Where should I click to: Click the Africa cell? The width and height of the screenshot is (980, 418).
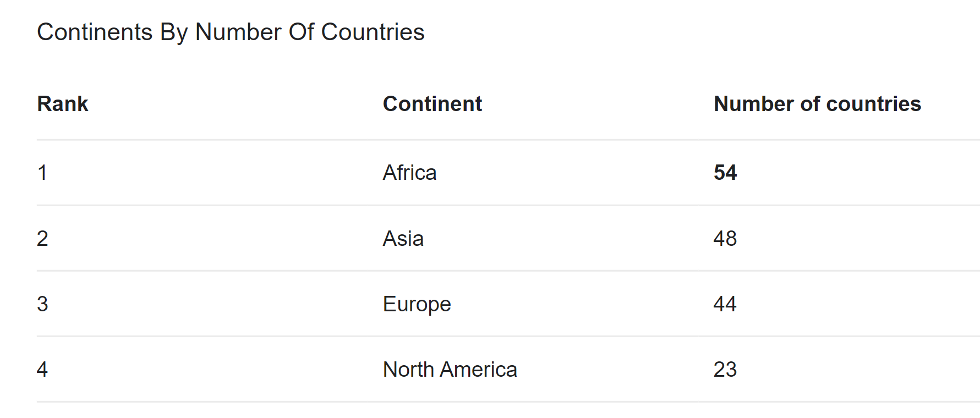409,173
